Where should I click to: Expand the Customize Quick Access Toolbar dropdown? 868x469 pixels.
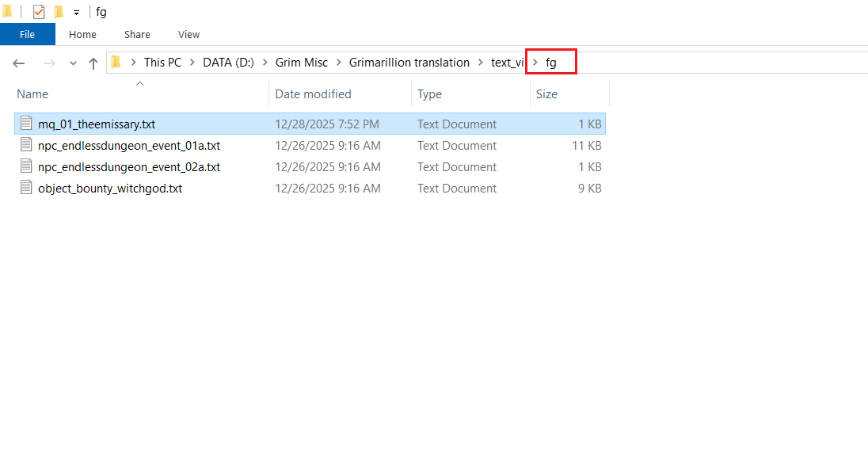77,13
